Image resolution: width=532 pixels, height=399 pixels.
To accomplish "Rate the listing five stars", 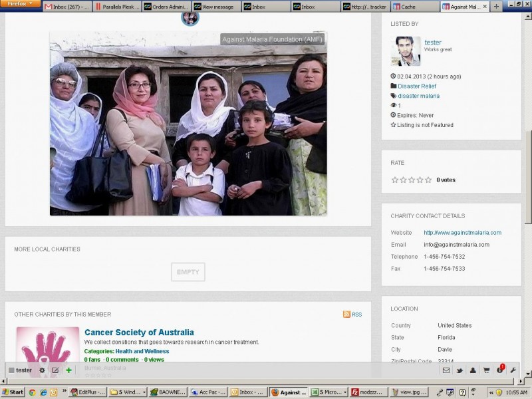I will (x=428, y=180).
